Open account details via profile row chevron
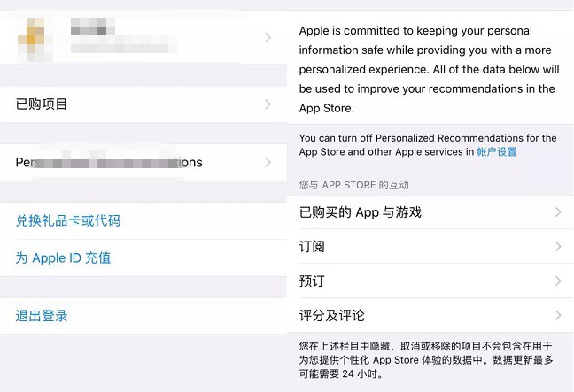Screen dimensions: 574x392 [268, 37]
